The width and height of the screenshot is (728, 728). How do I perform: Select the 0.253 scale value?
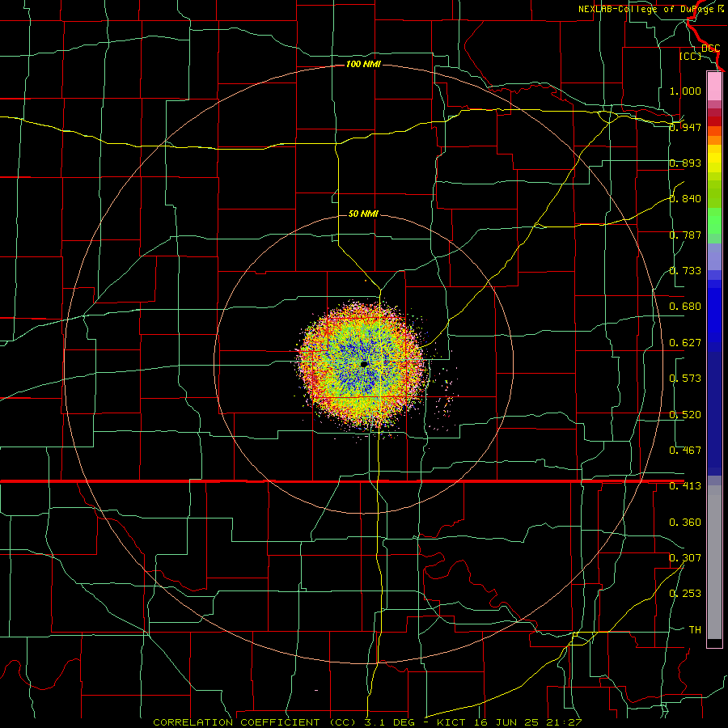coord(685,594)
